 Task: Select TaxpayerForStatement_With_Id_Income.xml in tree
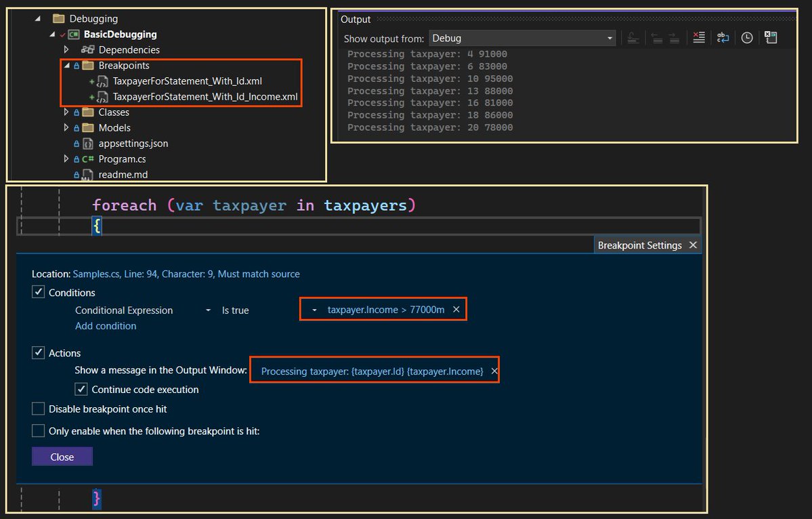click(205, 96)
